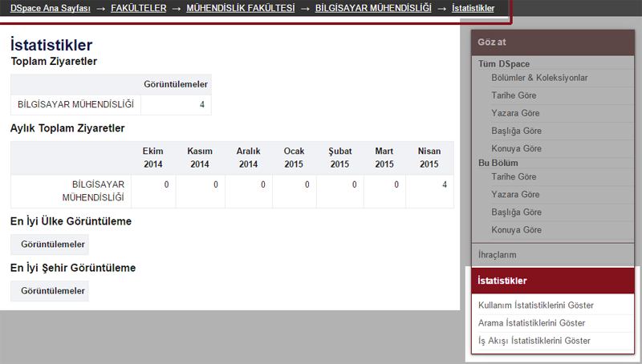Click the total views value 4

202,105
